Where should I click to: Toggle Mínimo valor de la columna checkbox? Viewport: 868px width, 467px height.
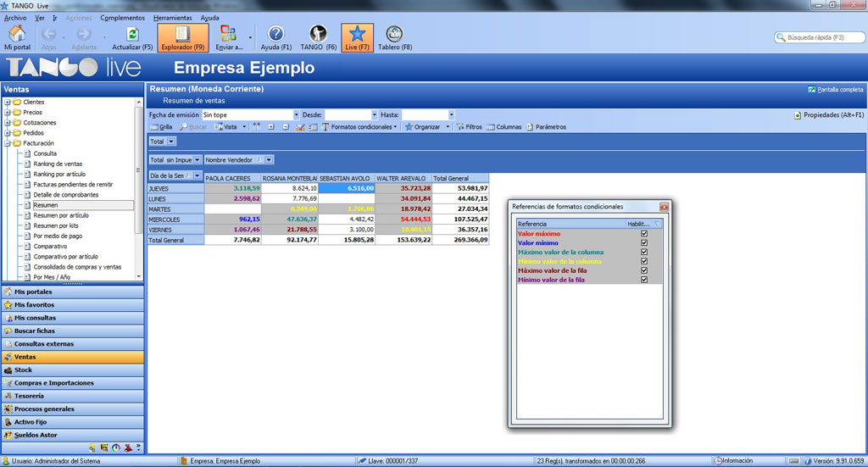[644, 261]
